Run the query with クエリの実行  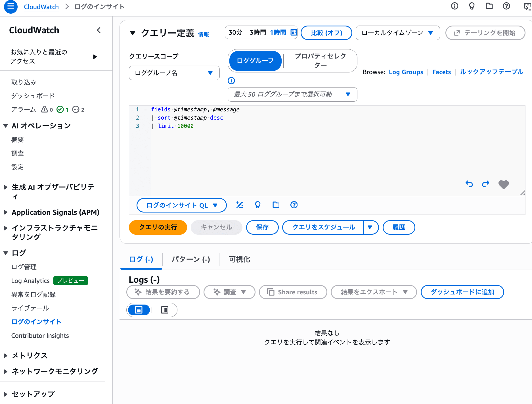(158, 227)
